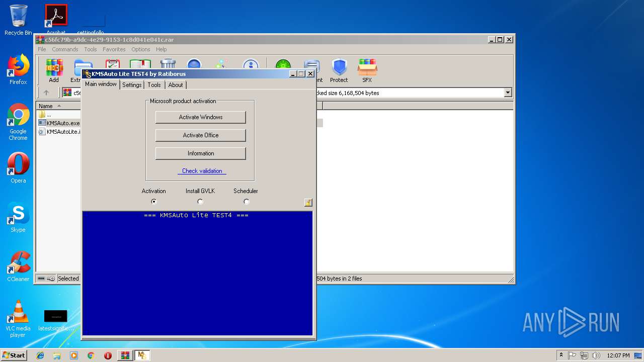This screenshot has width=644, height=362.
Task: Open Acrobat desktop shortcut
Action: 56,19
